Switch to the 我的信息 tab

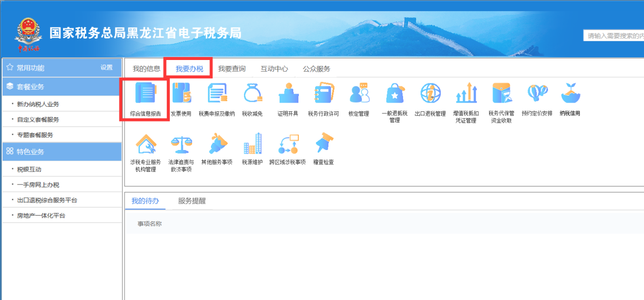click(146, 69)
